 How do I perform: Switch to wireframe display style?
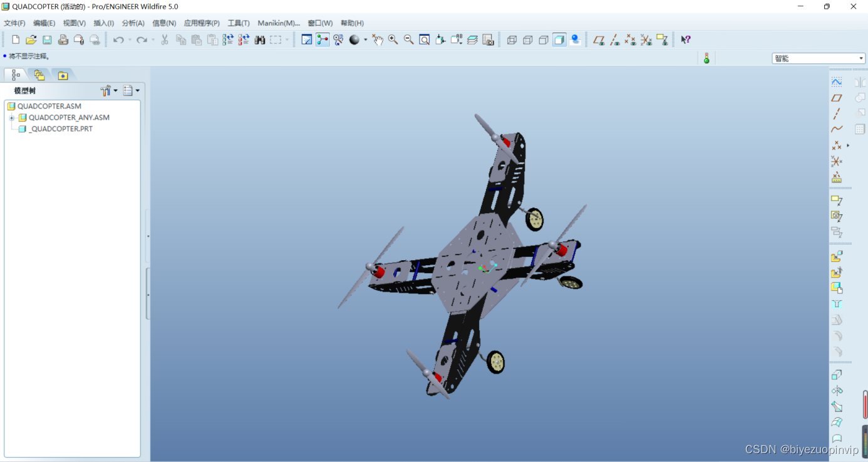[512, 39]
